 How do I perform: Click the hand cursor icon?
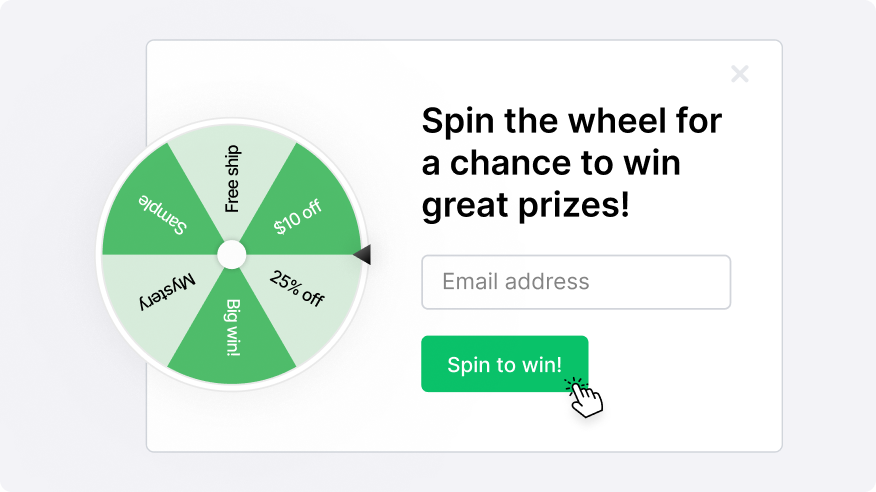coord(584,397)
